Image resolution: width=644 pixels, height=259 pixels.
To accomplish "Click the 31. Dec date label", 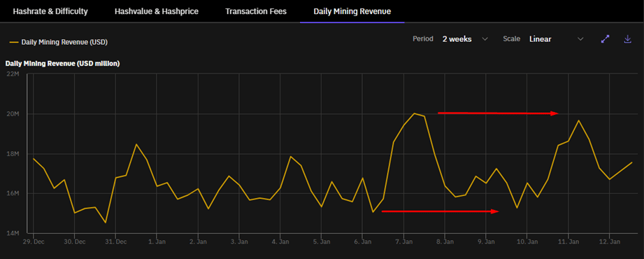I will pyautogui.click(x=115, y=241).
